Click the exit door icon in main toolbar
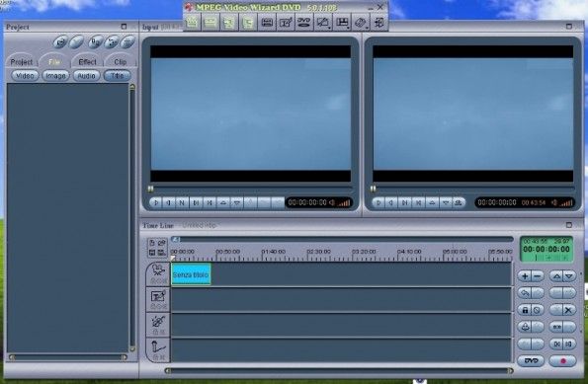 379,23
